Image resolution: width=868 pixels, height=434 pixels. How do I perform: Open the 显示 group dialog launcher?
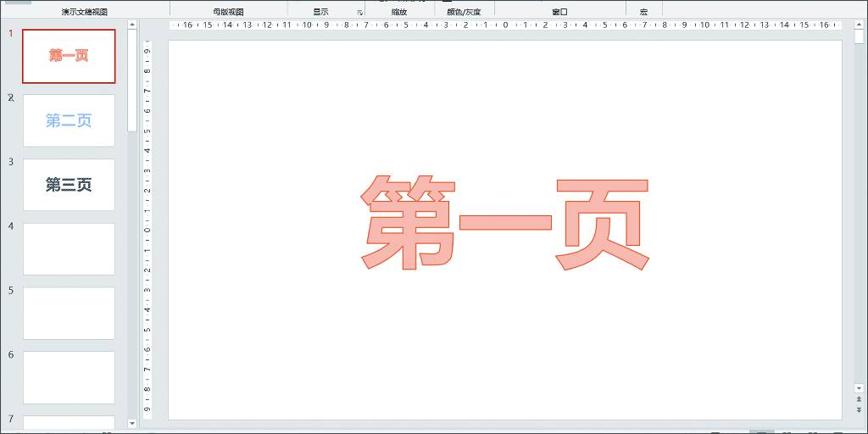tap(360, 13)
